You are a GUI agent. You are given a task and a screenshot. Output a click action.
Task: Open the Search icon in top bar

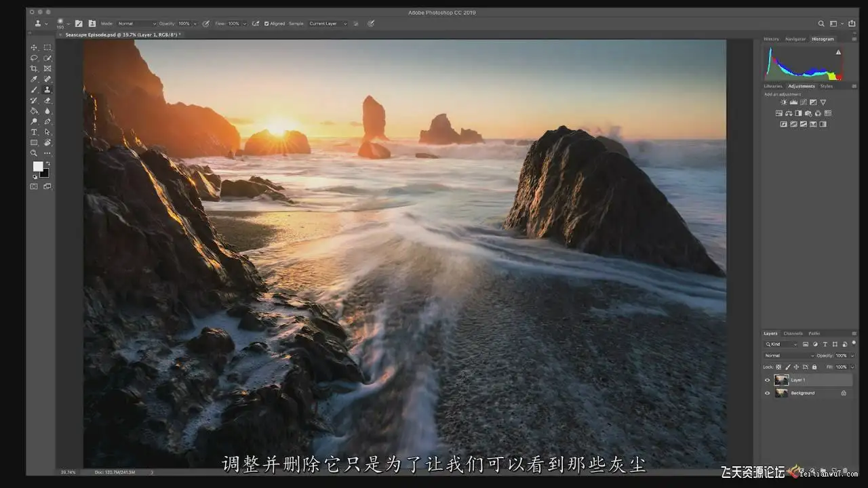pyautogui.click(x=821, y=24)
